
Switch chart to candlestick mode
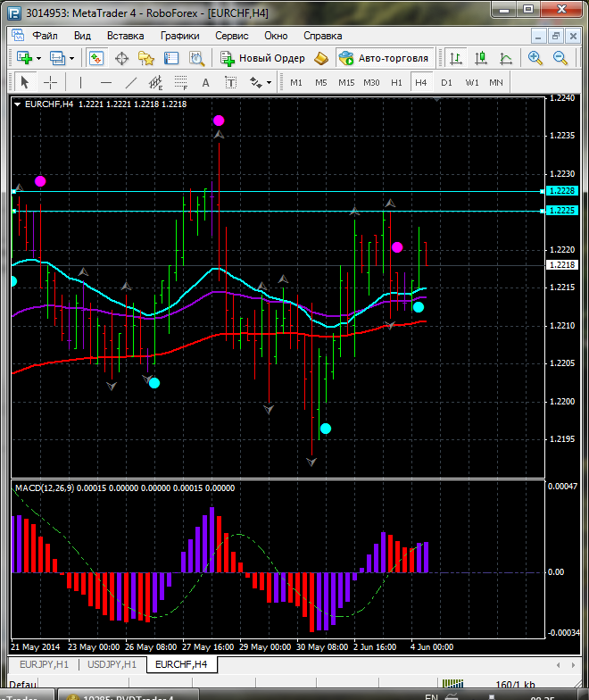pyautogui.click(x=481, y=58)
